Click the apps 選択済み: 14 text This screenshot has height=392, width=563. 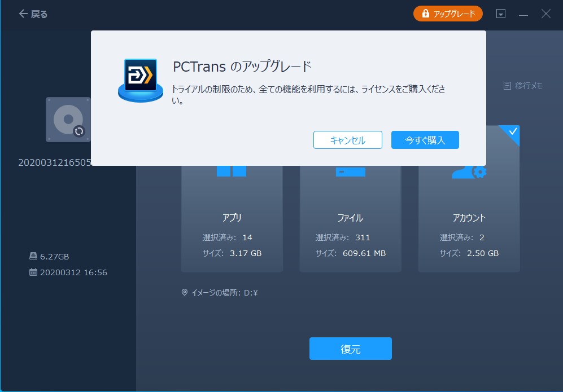[x=227, y=237]
